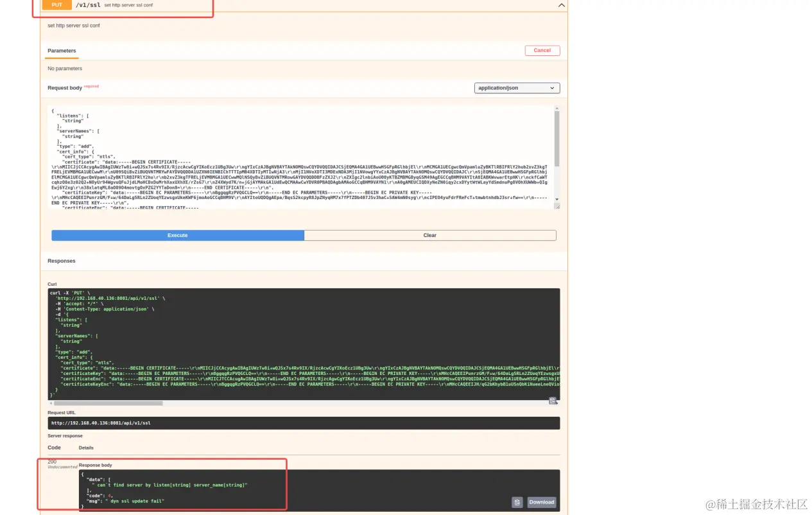Image resolution: width=812 pixels, height=515 pixels.
Task: Copy the curl command to clipboard
Action: pyautogui.click(x=552, y=401)
